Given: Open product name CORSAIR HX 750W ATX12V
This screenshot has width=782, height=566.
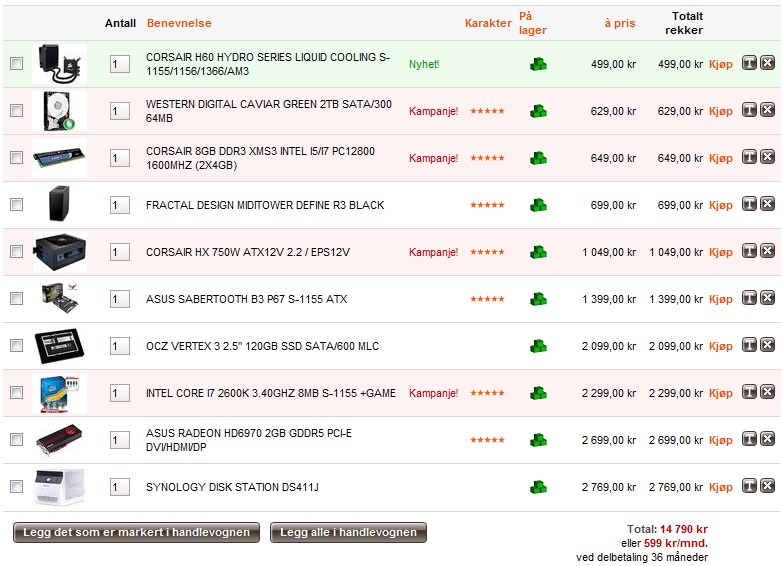Looking at the screenshot, I should pyautogui.click(x=248, y=252).
